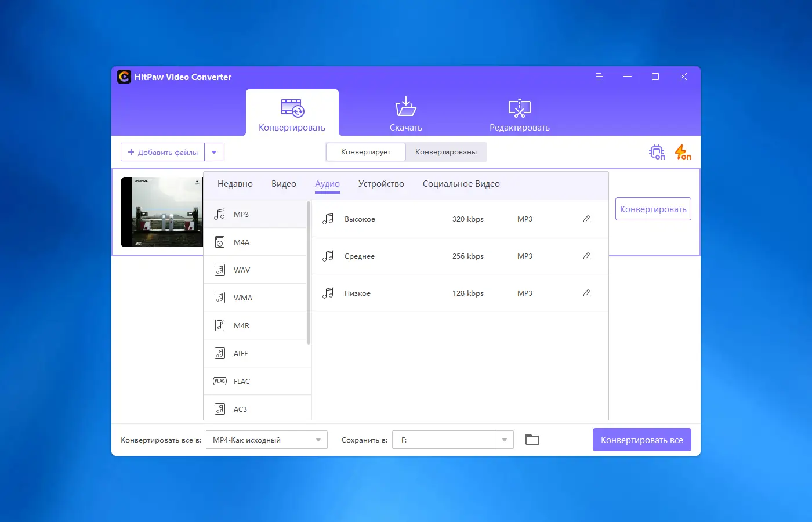The width and height of the screenshot is (812, 522).
Task: Choose Medium quality preset (Среднее)
Action: [360, 256]
